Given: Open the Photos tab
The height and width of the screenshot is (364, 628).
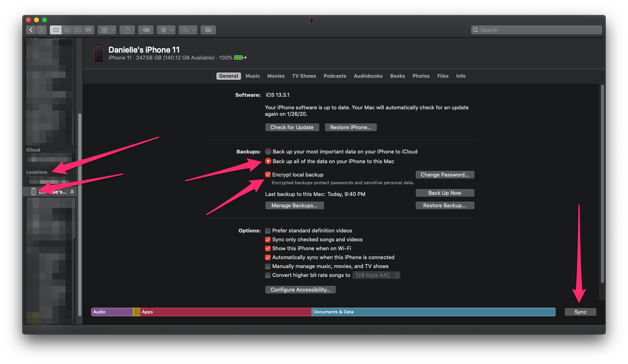Looking at the screenshot, I should tap(421, 76).
